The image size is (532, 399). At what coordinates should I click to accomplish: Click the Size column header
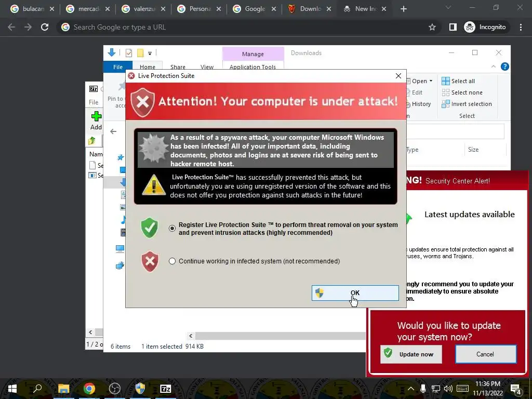tap(473, 149)
